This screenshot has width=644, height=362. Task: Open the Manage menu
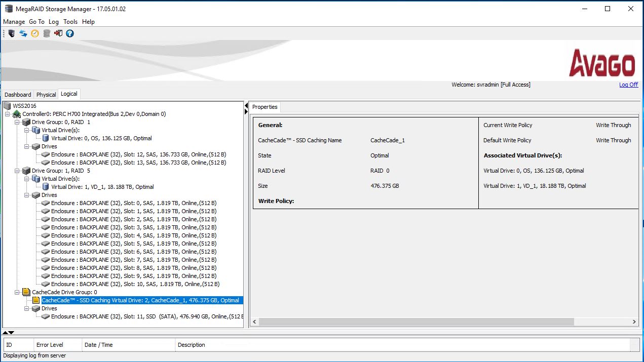tap(14, 22)
